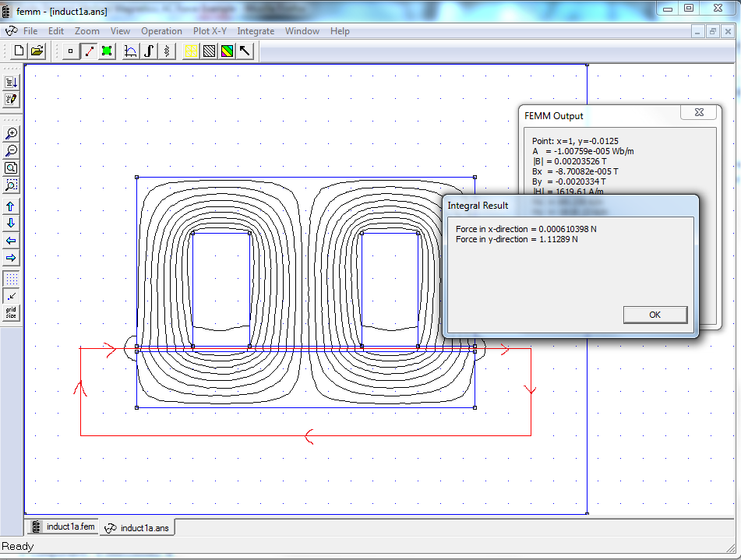Toggle the yellow mesh display icon

pyautogui.click(x=191, y=51)
